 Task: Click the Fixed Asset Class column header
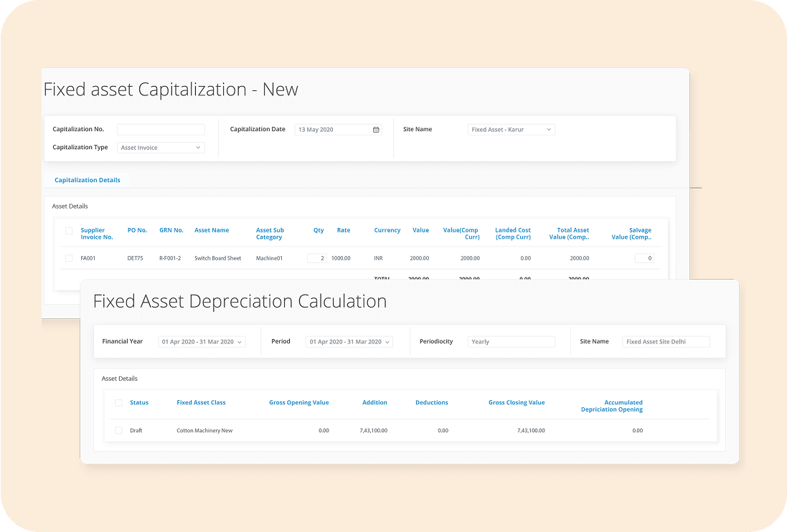[x=201, y=403]
